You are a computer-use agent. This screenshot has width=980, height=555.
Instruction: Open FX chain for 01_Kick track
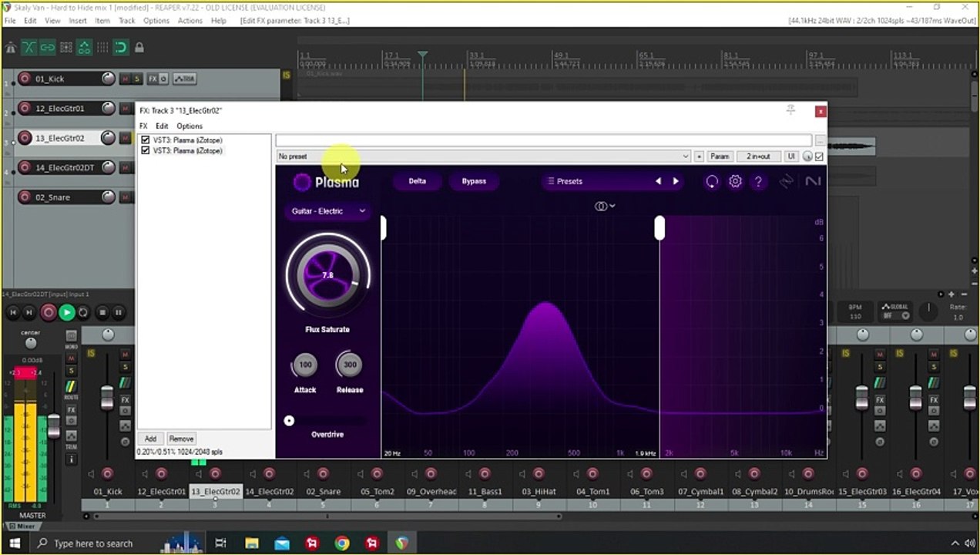(x=153, y=79)
